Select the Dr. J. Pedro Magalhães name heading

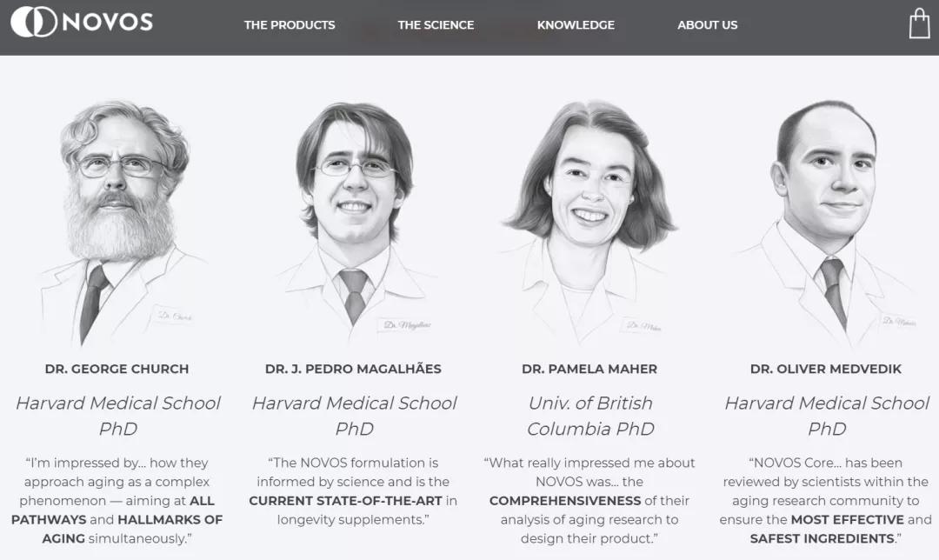pos(353,369)
